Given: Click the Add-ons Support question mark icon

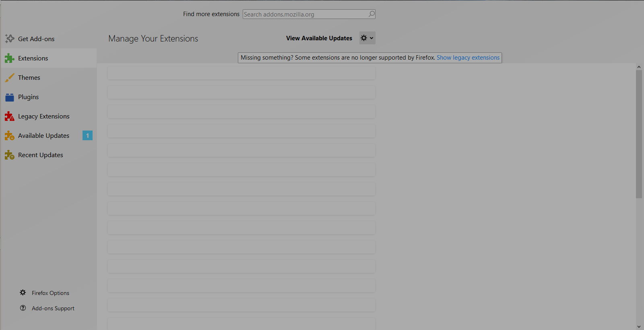Looking at the screenshot, I should point(23,308).
